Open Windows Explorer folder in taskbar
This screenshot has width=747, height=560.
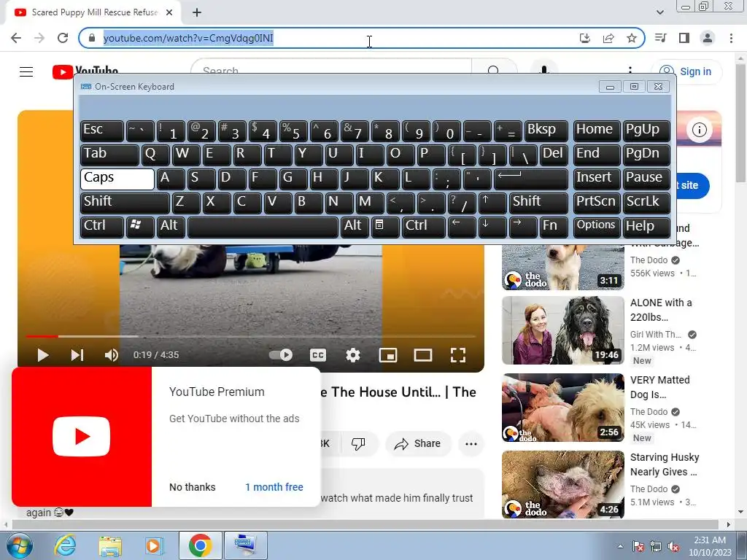(x=110, y=545)
